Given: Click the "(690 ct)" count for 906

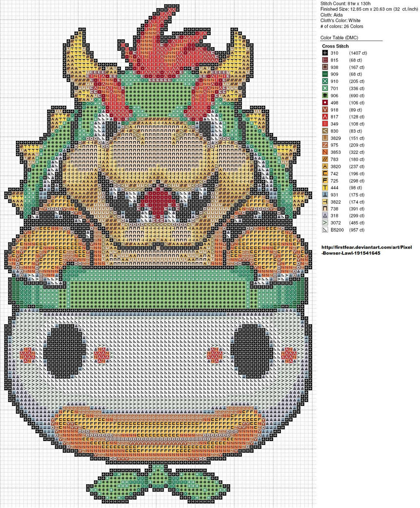Looking at the screenshot, I should click(x=357, y=96).
